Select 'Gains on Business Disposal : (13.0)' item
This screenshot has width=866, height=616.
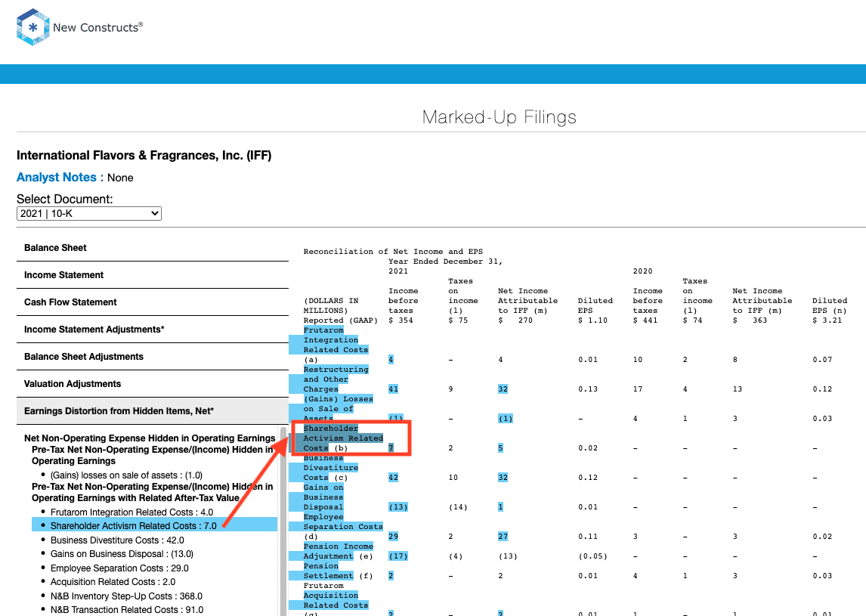click(x=122, y=554)
